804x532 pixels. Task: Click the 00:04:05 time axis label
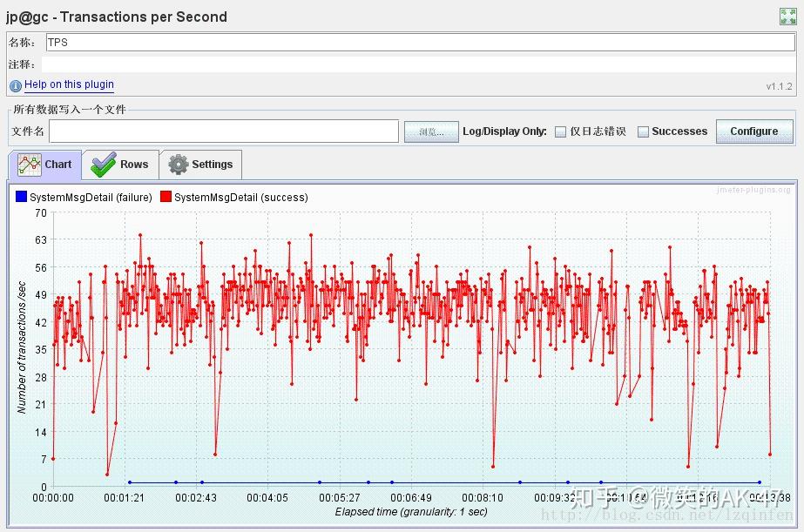pos(267,498)
